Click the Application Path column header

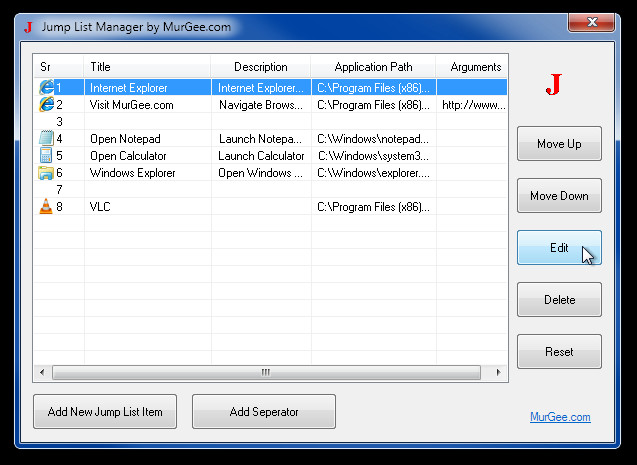coord(373,67)
